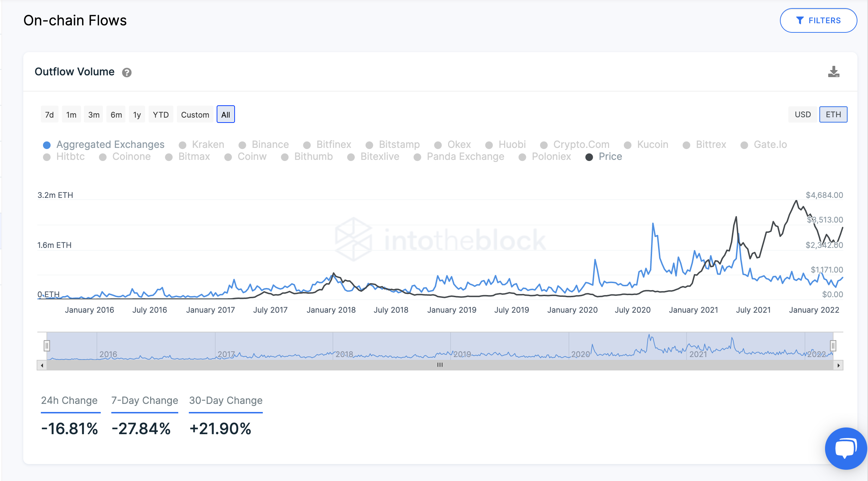Switch units to ETH
Image resolution: width=868 pixels, height=481 pixels.
coord(833,114)
